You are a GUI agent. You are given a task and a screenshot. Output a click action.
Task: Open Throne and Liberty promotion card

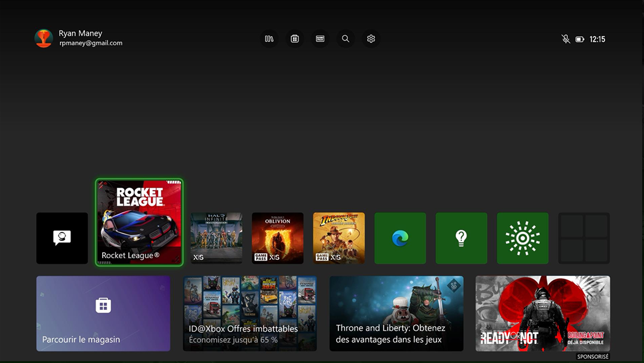[396, 313]
